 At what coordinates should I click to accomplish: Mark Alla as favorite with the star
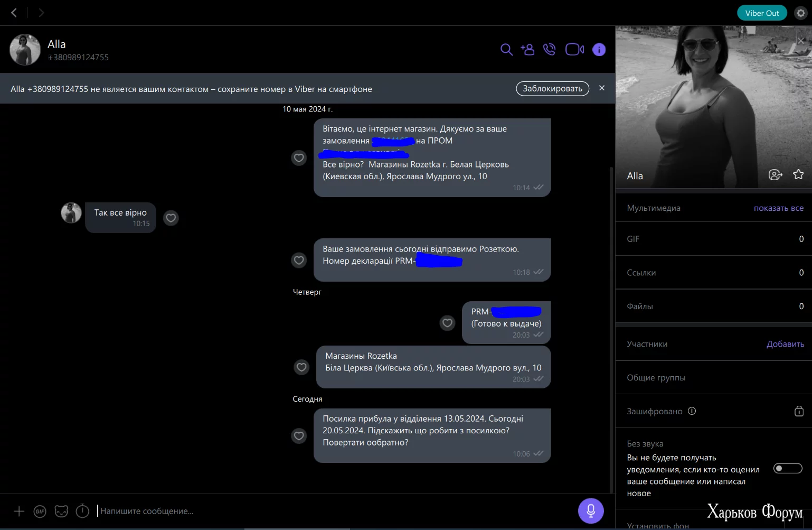[x=798, y=174]
